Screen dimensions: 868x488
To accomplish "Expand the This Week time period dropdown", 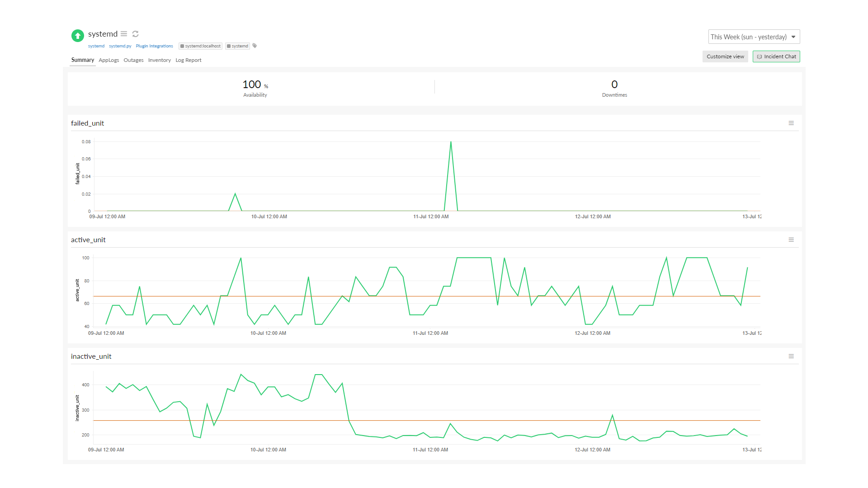I will tap(748, 37).
